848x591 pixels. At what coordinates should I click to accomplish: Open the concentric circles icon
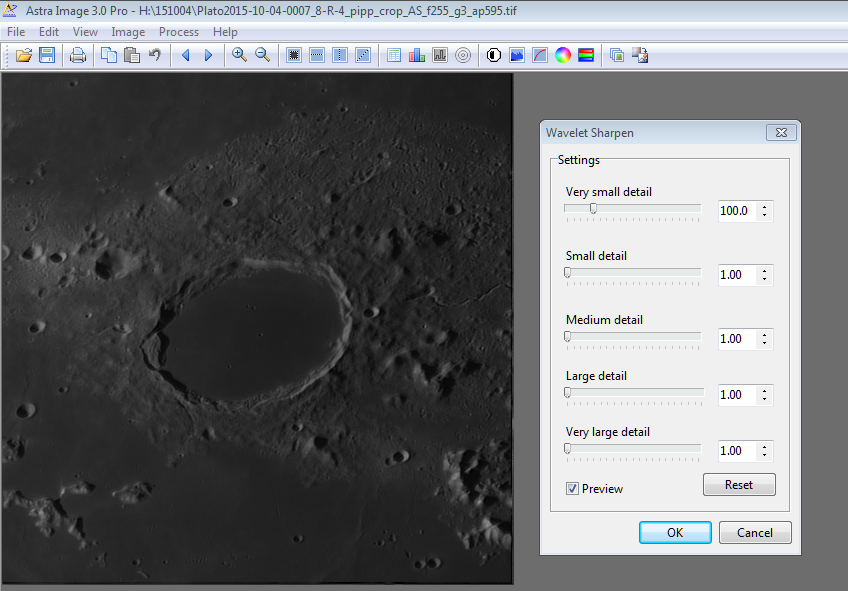tap(463, 55)
